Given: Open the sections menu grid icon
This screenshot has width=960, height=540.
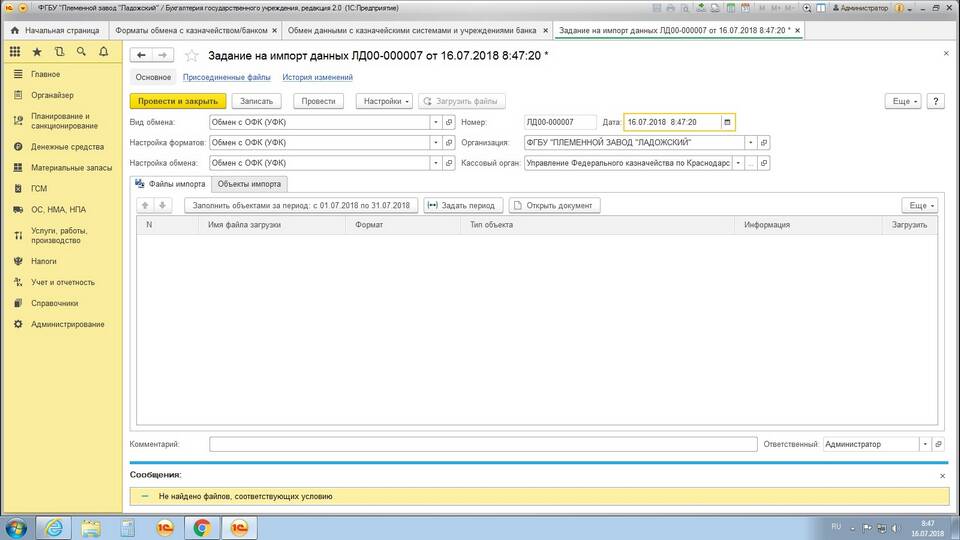Looking at the screenshot, I should point(15,52).
